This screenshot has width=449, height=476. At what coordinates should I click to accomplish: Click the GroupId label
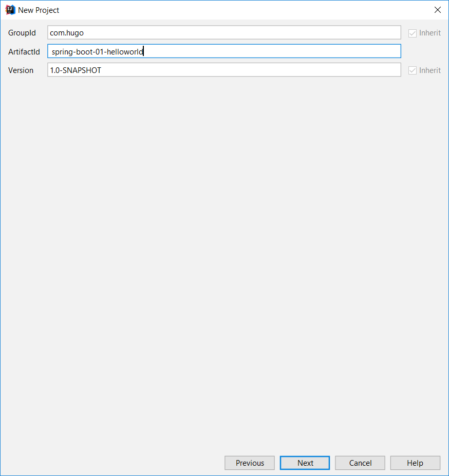tap(22, 33)
